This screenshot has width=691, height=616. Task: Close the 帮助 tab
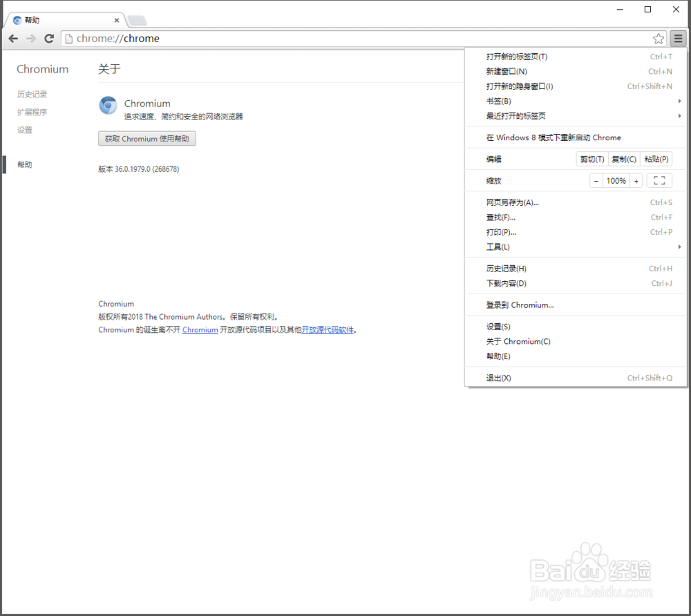click(116, 20)
